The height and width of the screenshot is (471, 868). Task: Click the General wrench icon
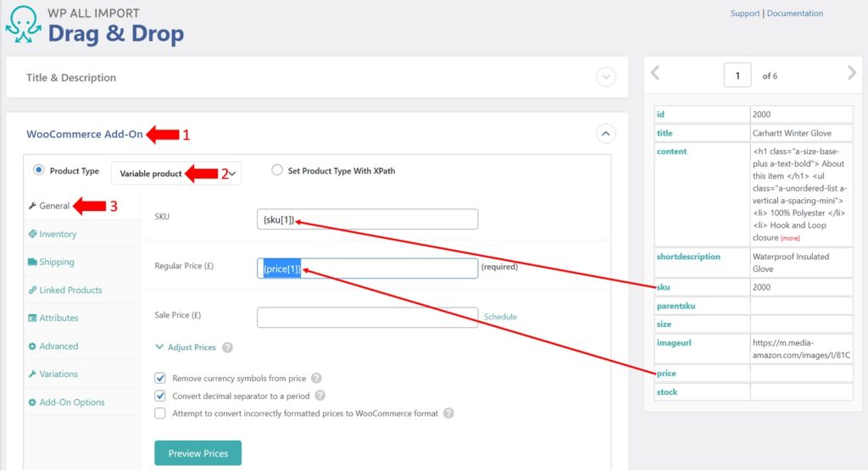32,206
